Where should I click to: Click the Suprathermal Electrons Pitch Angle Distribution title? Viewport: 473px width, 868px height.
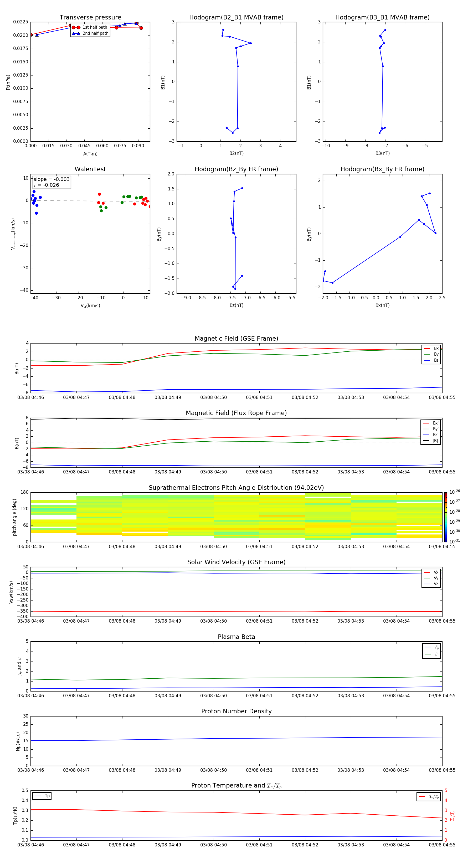236,488
